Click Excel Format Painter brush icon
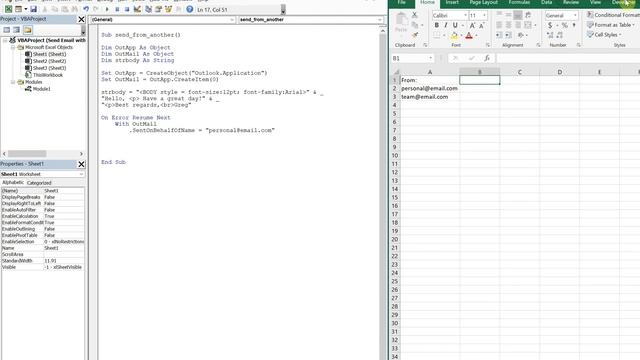The width and height of the screenshot is (640, 360). tap(415, 35)
